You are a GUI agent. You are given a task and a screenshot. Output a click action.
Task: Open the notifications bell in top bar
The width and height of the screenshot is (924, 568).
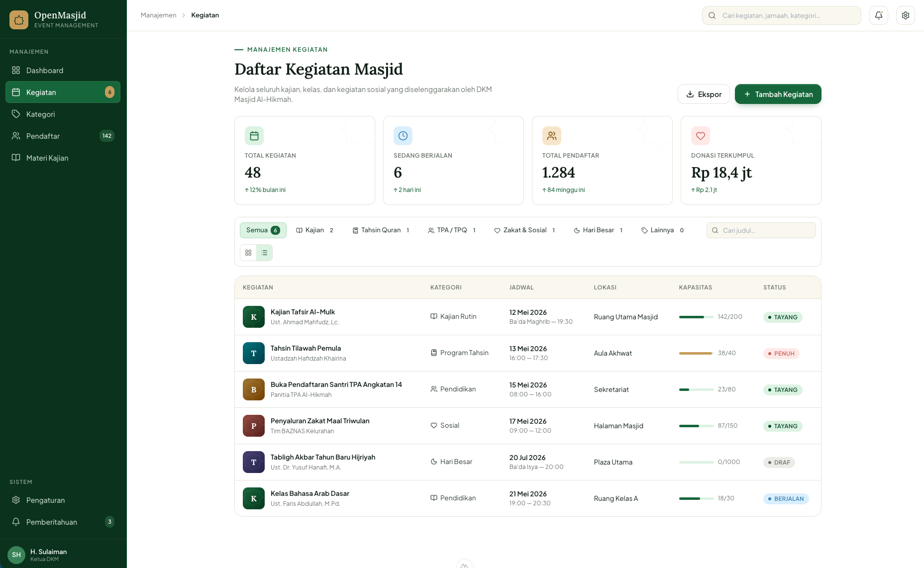click(x=879, y=15)
